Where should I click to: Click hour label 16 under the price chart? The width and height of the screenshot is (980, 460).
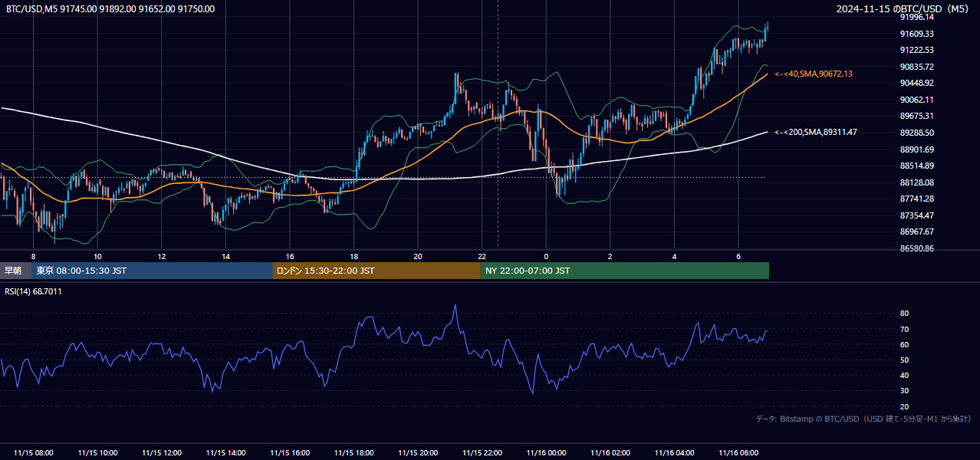pyautogui.click(x=290, y=256)
